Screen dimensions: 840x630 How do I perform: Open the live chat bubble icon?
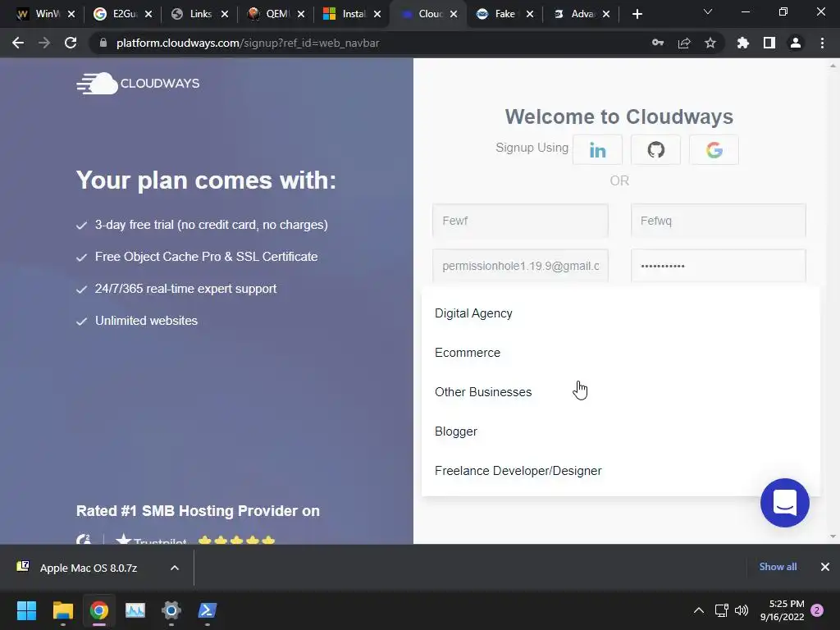[785, 503]
